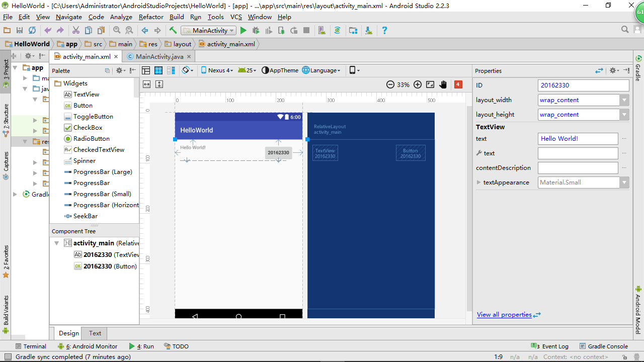The width and height of the screenshot is (644, 362).
Task: Toggle the expert properties double-arrow icon
Action: [599, 70]
